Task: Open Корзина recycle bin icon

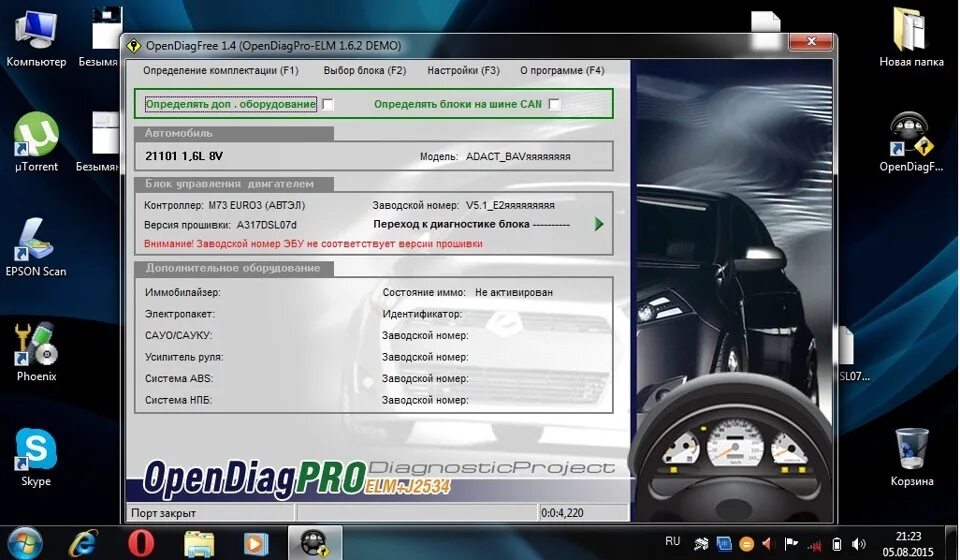Action: pyautogui.click(x=912, y=458)
